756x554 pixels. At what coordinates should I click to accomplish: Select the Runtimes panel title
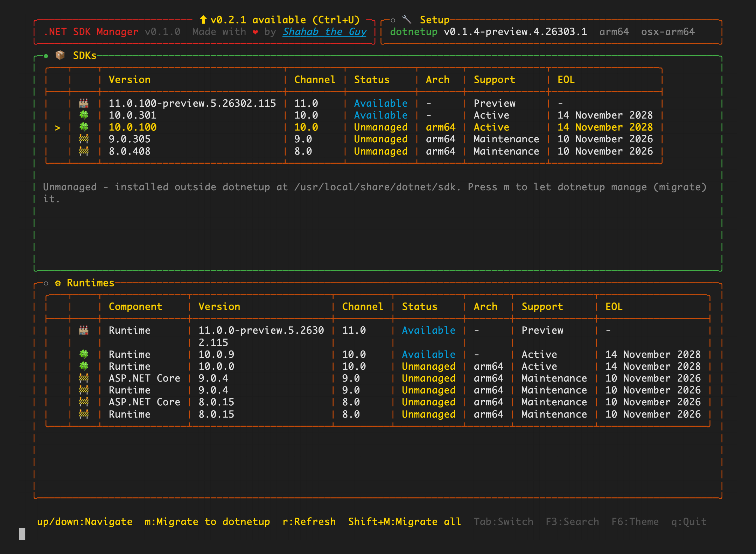[91, 283]
